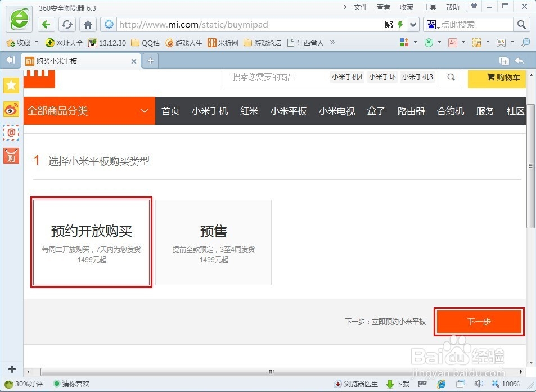536x392 pixels.
Task: Click the tab list windows icon
Action: tap(504, 61)
